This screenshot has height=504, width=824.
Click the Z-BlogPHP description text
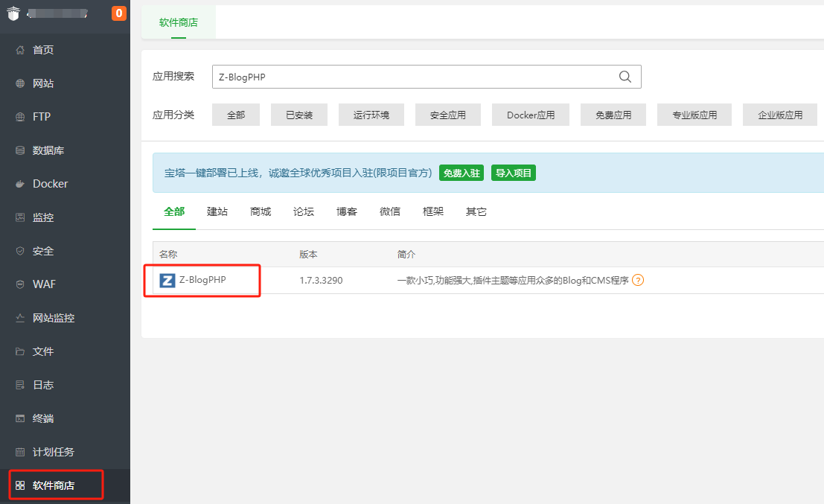pos(513,281)
